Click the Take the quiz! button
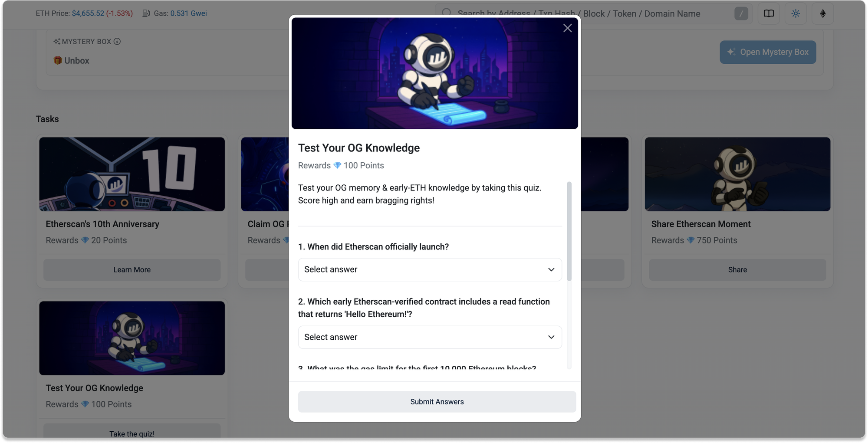 pos(132,432)
